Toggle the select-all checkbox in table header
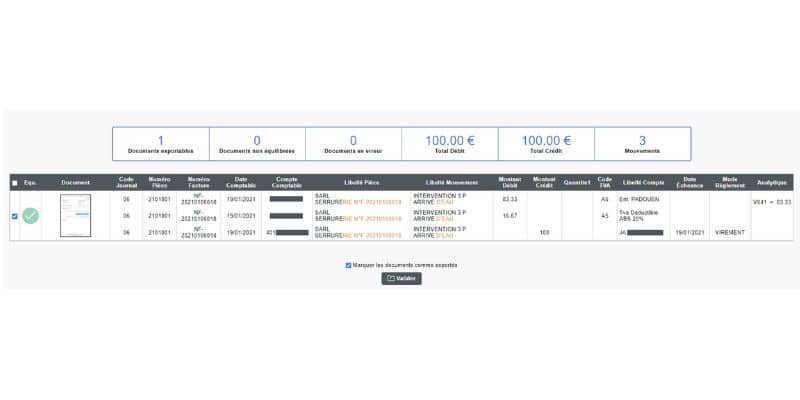The image size is (800, 400). (14, 183)
